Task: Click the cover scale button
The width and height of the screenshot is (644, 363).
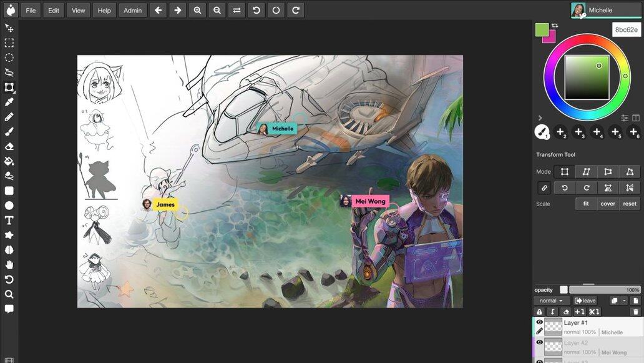Action: 608,204
